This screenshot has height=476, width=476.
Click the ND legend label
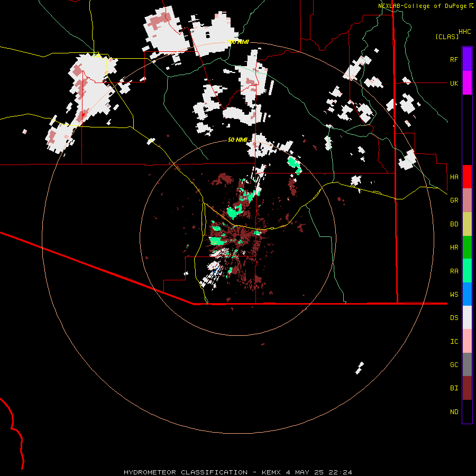click(454, 412)
